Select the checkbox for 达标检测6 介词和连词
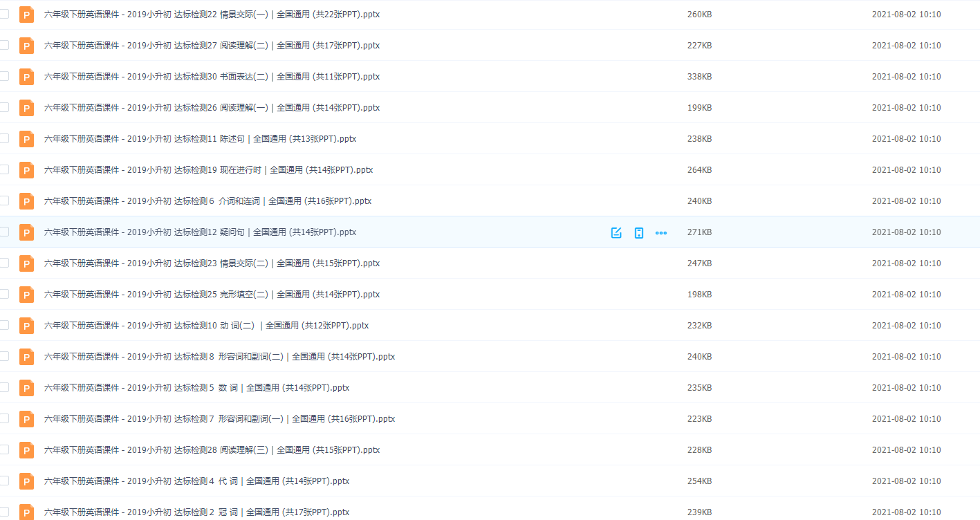The image size is (980, 520). tap(4, 201)
